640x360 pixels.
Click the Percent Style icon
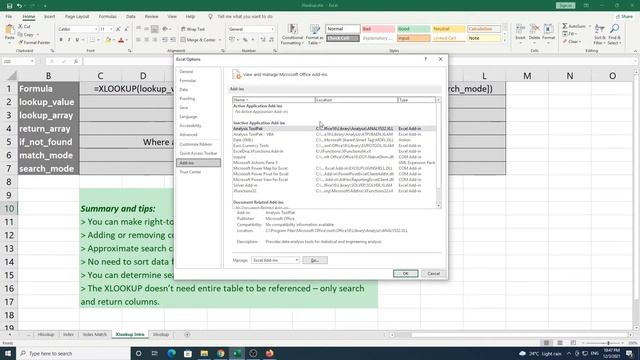(245, 40)
